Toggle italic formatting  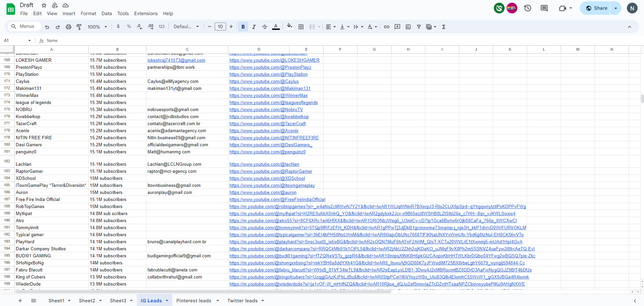[254, 27]
